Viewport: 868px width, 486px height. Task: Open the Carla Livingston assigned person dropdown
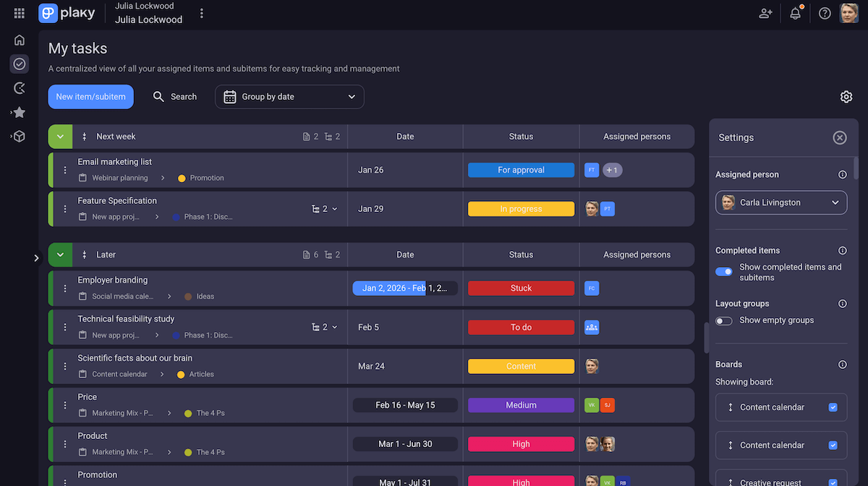tap(780, 202)
